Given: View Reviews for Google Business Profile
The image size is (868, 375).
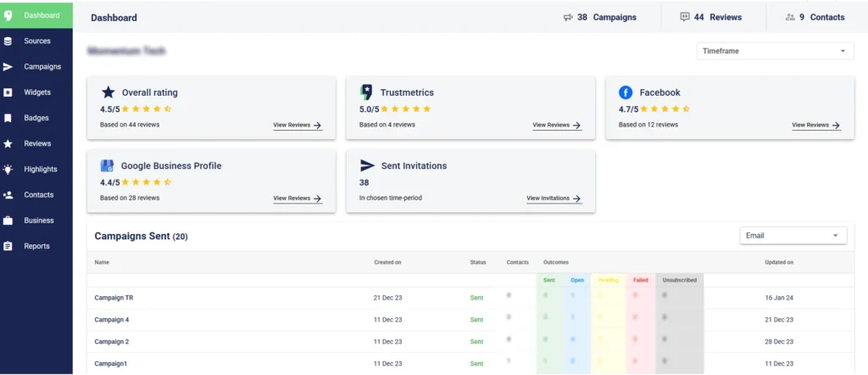Looking at the screenshot, I should pyautogui.click(x=298, y=199).
